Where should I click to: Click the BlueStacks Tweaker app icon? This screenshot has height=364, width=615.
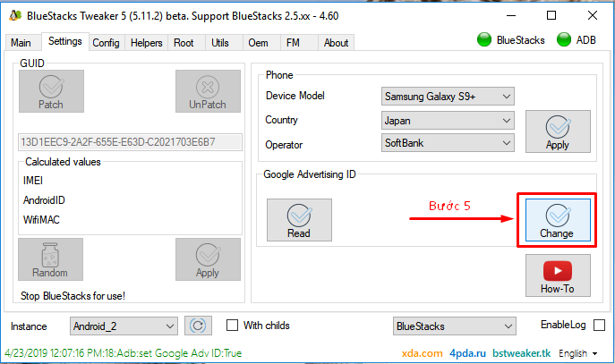click(15, 16)
